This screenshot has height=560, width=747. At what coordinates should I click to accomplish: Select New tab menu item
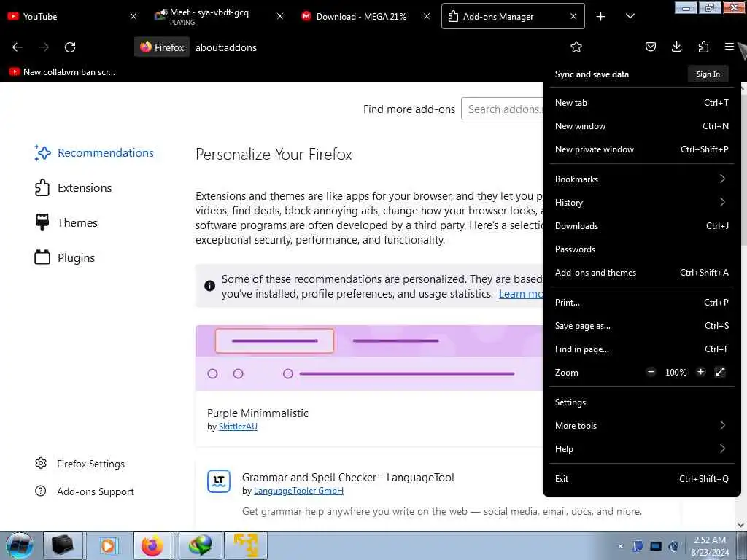pyautogui.click(x=642, y=102)
